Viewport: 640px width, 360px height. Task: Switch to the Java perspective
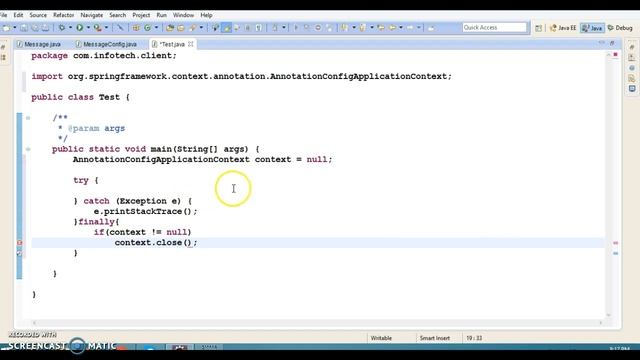tap(592, 28)
